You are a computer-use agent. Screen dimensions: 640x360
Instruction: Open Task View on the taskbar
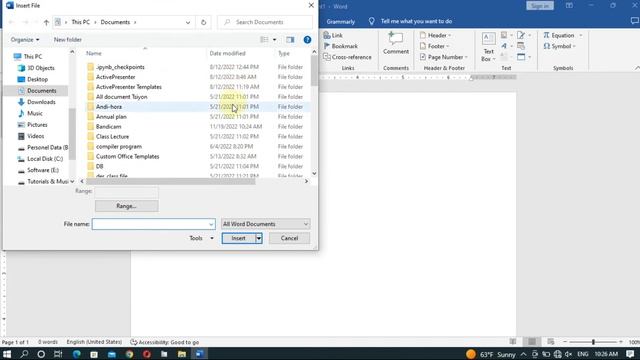pyautogui.click(x=58, y=354)
